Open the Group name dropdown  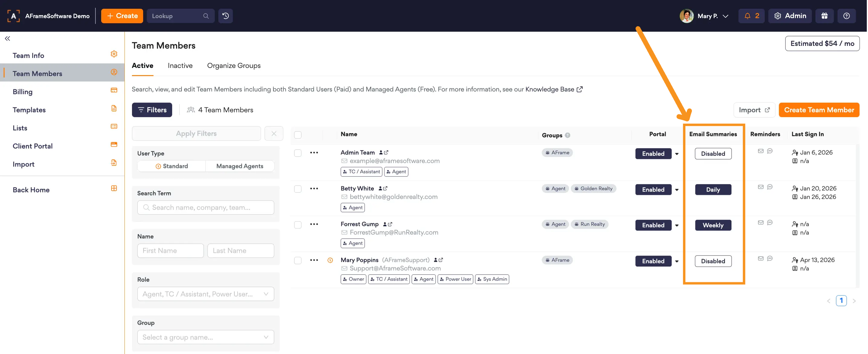point(206,337)
